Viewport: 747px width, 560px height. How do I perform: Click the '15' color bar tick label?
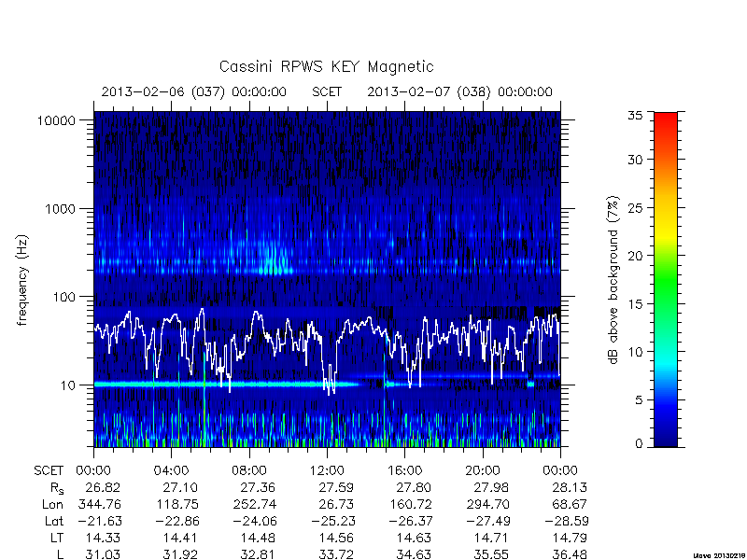(635, 304)
